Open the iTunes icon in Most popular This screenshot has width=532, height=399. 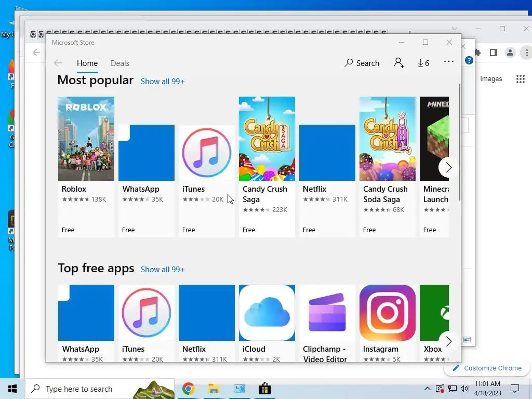click(x=207, y=153)
